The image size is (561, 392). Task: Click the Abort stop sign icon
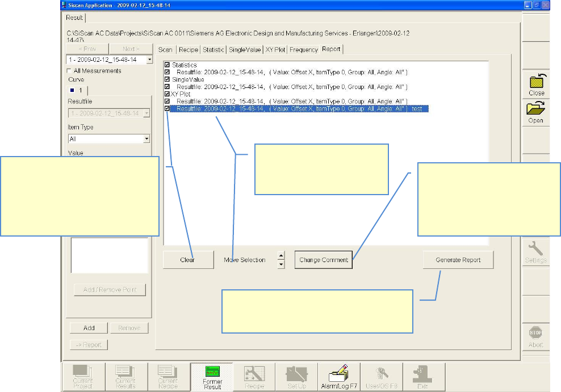pos(535,332)
